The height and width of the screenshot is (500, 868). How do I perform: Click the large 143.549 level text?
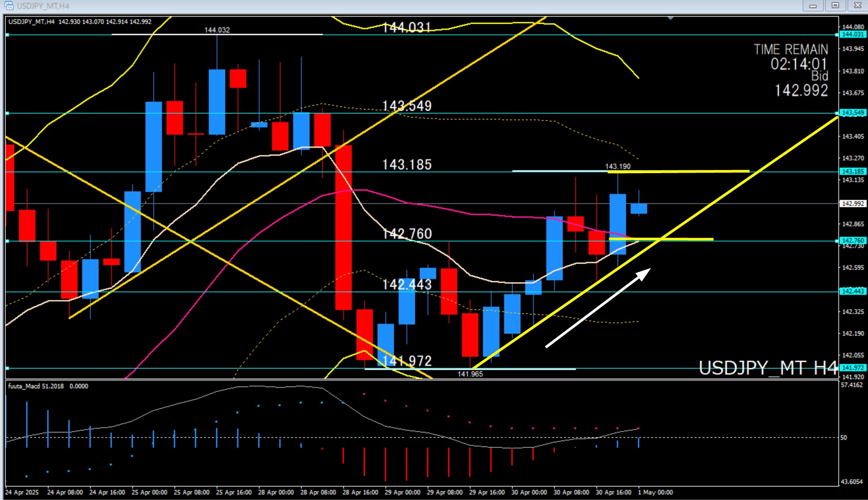coord(407,106)
